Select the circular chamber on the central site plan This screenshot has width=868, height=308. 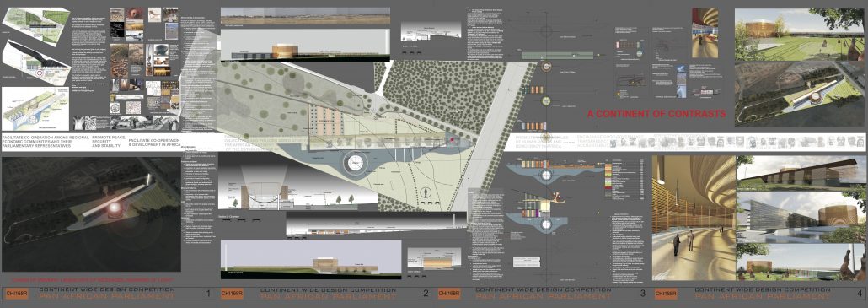pyautogui.click(x=354, y=164)
